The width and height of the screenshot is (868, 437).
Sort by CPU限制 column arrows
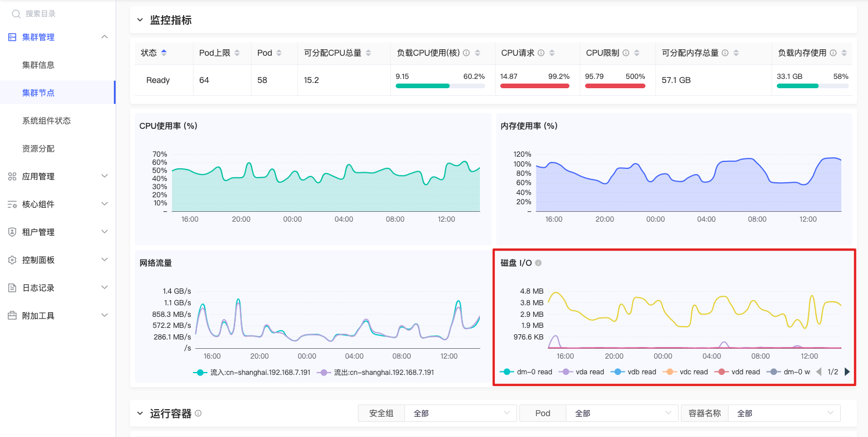(x=637, y=53)
